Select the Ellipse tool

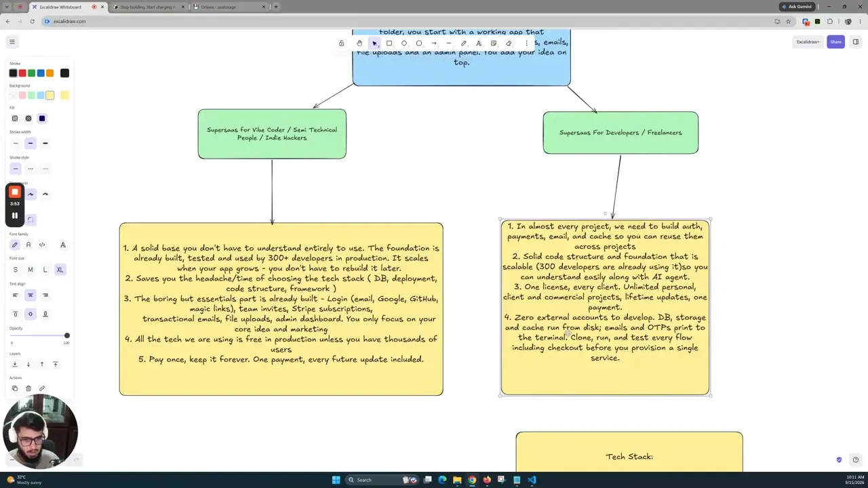[419, 43]
